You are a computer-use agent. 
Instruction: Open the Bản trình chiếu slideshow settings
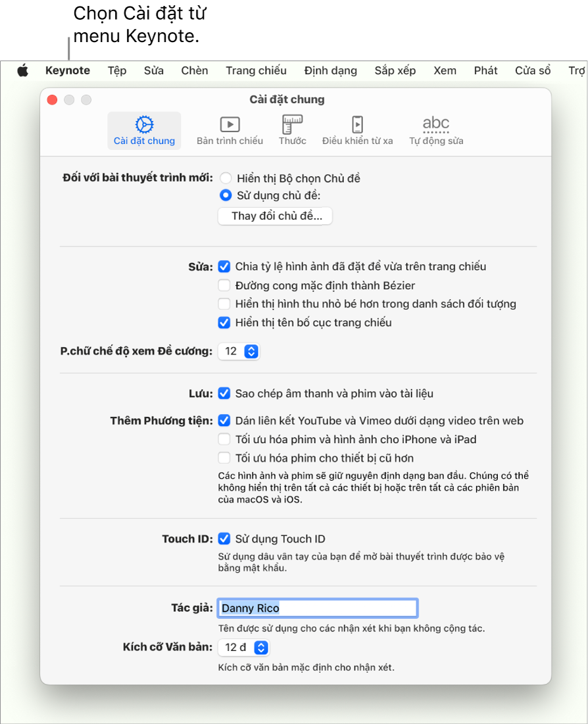pos(230,131)
